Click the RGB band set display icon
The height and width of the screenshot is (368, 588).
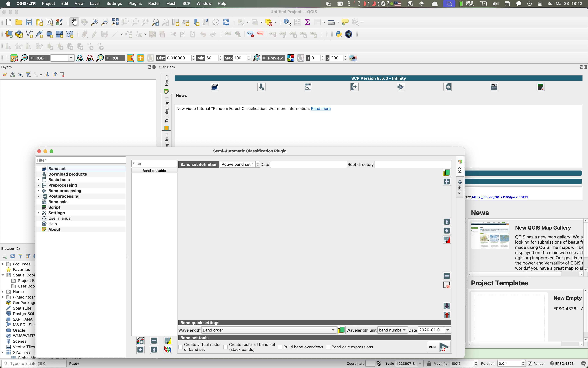tap(168, 350)
